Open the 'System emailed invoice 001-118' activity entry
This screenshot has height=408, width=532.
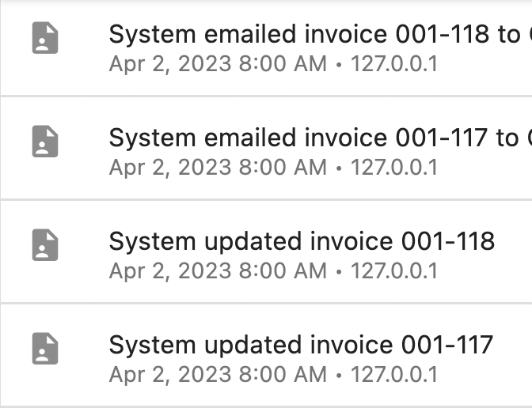(266, 48)
